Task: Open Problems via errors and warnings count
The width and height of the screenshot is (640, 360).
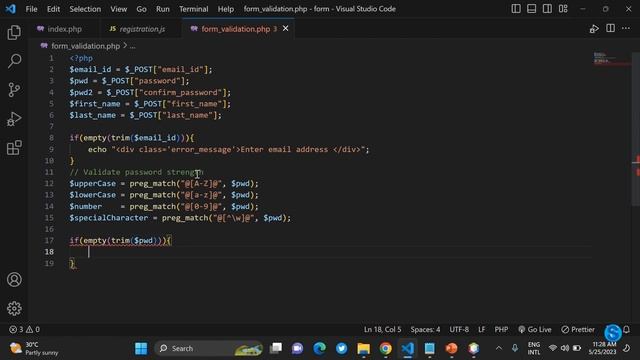Action: [x=24, y=329]
